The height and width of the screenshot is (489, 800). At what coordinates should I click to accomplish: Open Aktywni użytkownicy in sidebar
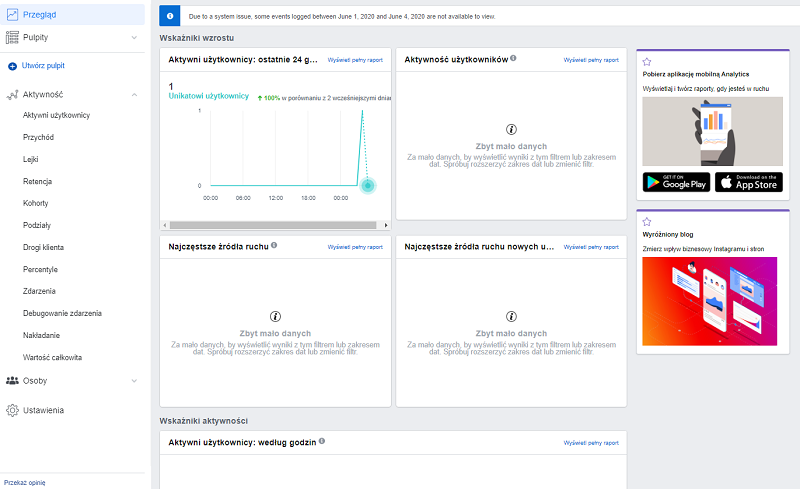click(56, 115)
